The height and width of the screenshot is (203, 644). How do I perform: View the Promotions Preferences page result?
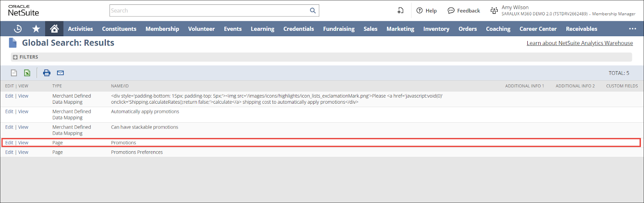pyautogui.click(x=23, y=152)
